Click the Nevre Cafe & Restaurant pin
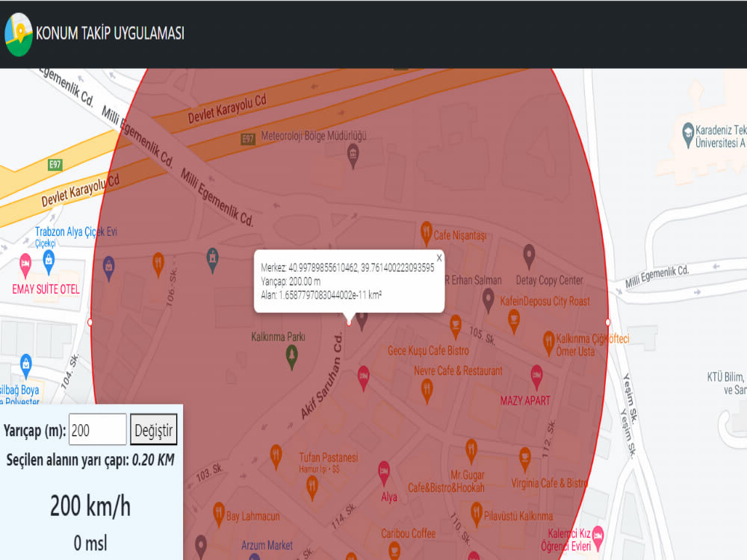 [427, 392]
